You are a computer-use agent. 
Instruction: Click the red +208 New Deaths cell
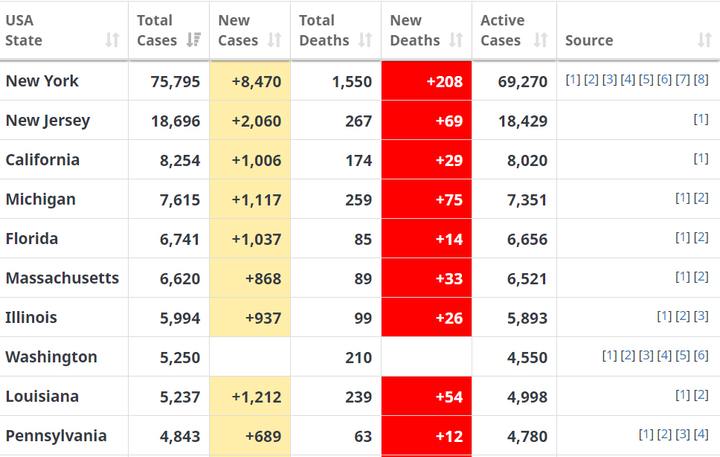click(427, 81)
